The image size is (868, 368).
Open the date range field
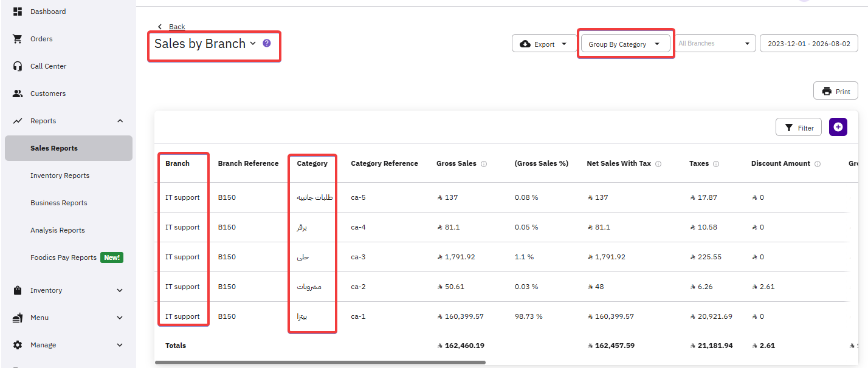809,44
